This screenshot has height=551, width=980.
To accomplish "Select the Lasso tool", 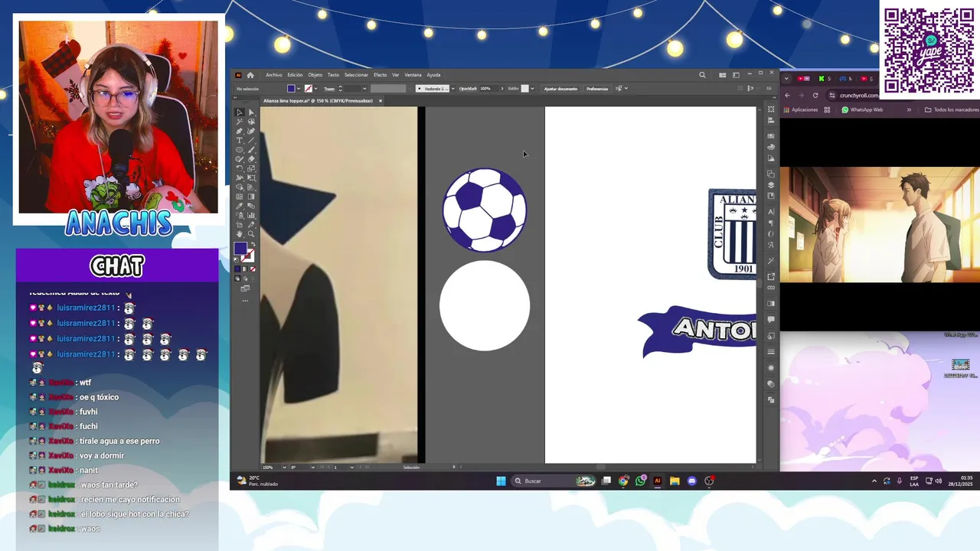I will pyautogui.click(x=251, y=122).
